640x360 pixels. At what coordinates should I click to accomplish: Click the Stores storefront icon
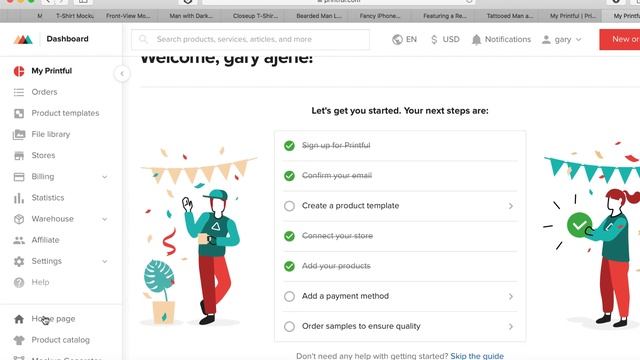pos(19,156)
